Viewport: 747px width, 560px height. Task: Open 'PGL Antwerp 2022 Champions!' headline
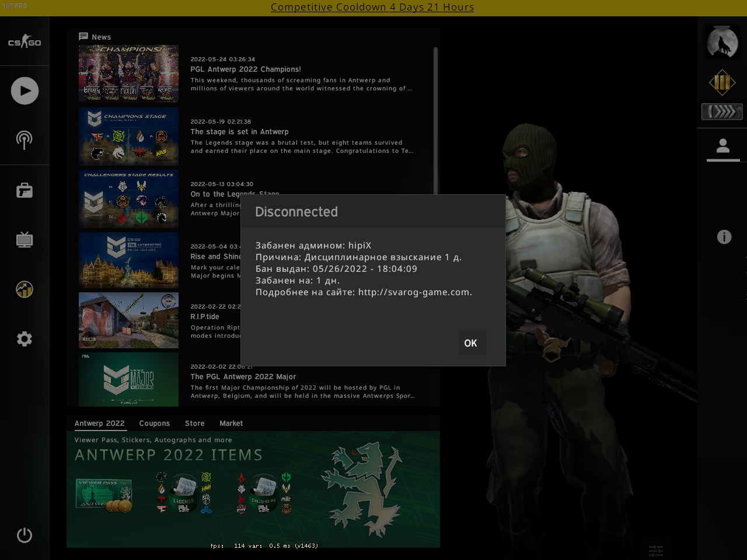(246, 69)
